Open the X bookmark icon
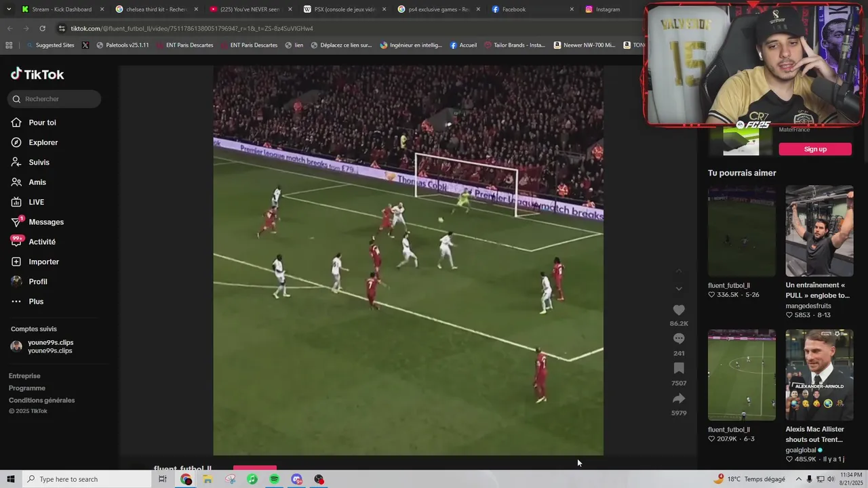 coord(85,45)
